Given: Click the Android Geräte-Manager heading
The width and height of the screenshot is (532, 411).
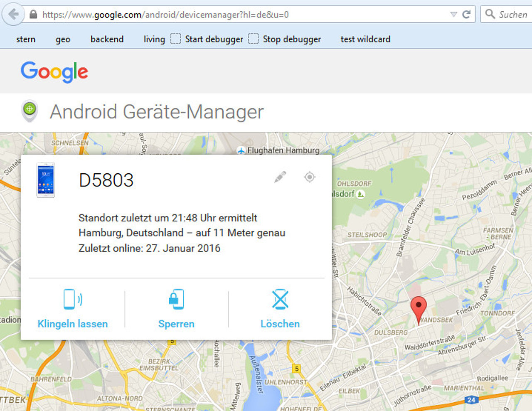Looking at the screenshot, I should click(157, 112).
